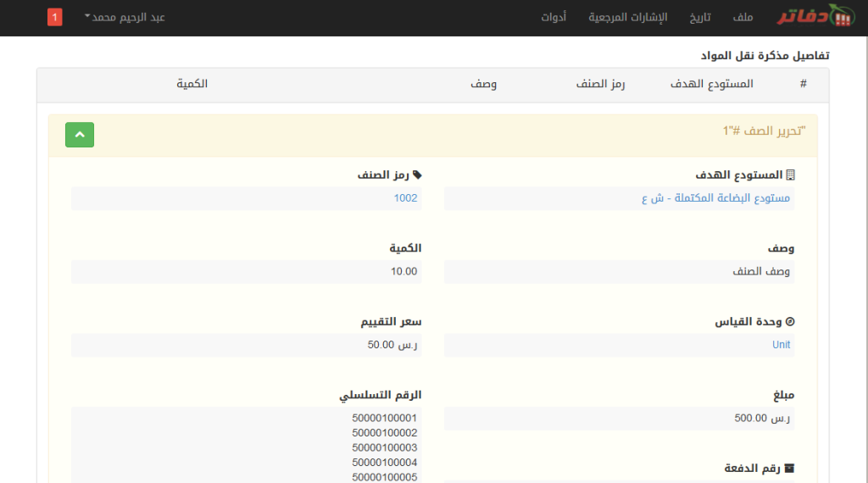Open the أدوات menu
Image resolution: width=868 pixels, height=483 pixels.
[554, 17]
